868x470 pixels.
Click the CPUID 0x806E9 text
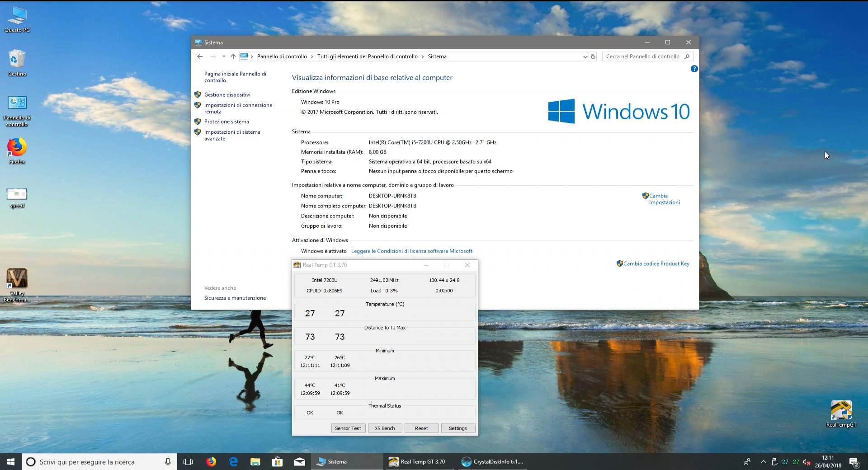click(324, 291)
